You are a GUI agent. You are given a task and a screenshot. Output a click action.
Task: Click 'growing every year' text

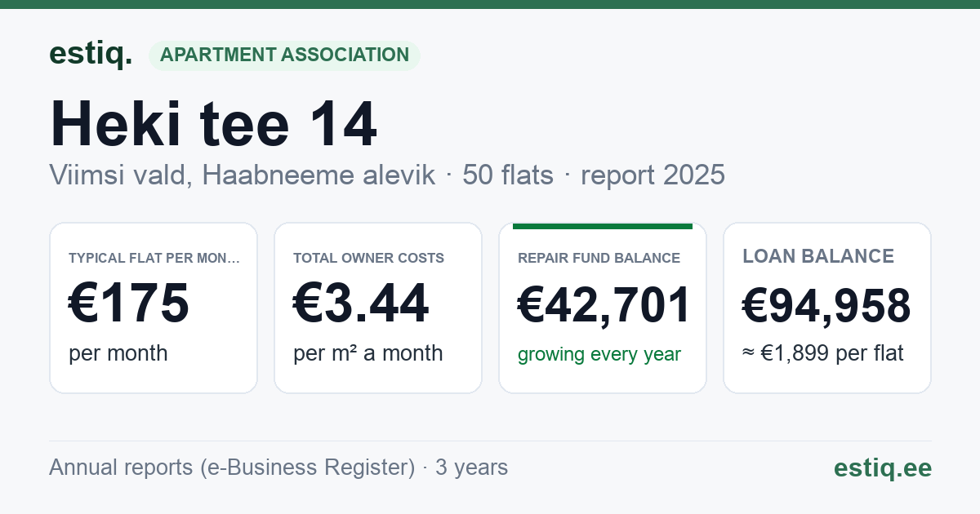tap(599, 355)
